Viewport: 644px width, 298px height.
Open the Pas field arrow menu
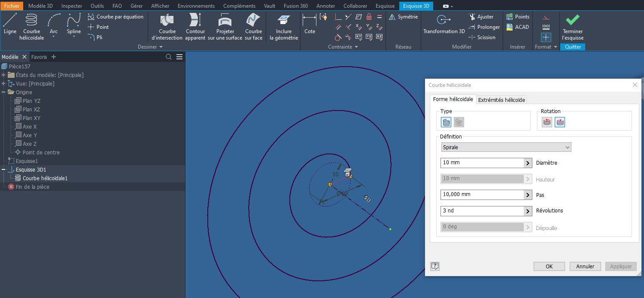tap(528, 195)
